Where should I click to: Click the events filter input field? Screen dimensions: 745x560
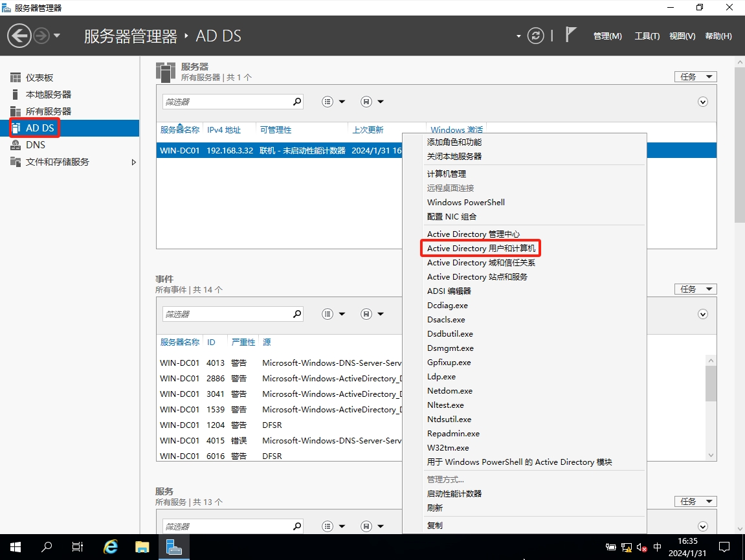point(227,314)
